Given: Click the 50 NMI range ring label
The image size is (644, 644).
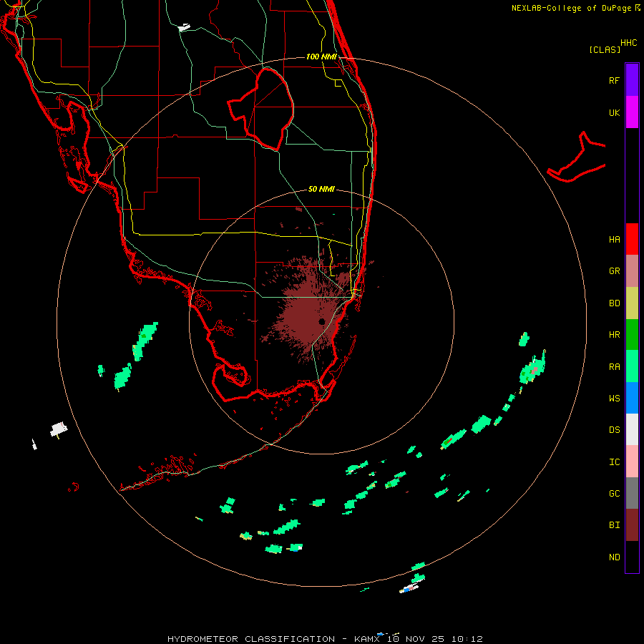Looking at the screenshot, I should pyautogui.click(x=321, y=189).
